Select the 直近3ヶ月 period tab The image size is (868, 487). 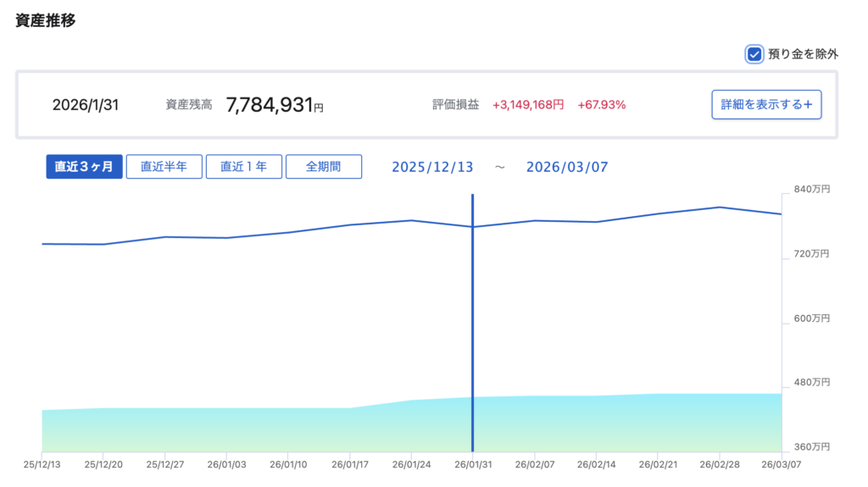[x=84, y=167]
